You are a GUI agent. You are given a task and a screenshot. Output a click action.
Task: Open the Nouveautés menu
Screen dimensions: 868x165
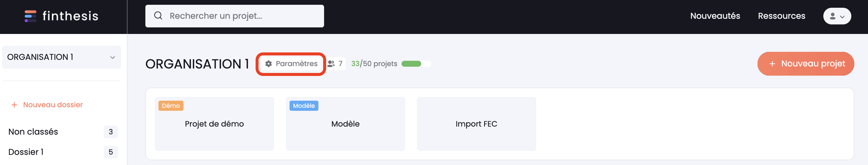[x=715, y=16]
